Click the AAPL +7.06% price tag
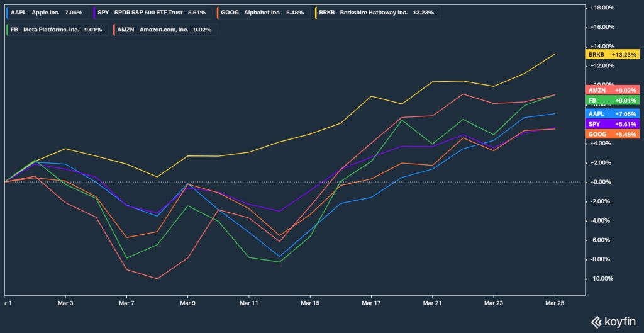This screenshot has height=333, width=644. (612, 114)
